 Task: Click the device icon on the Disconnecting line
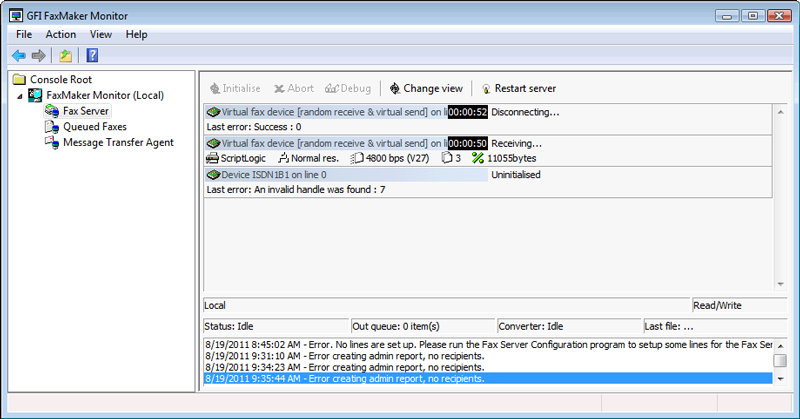click(x=213, y=112)
